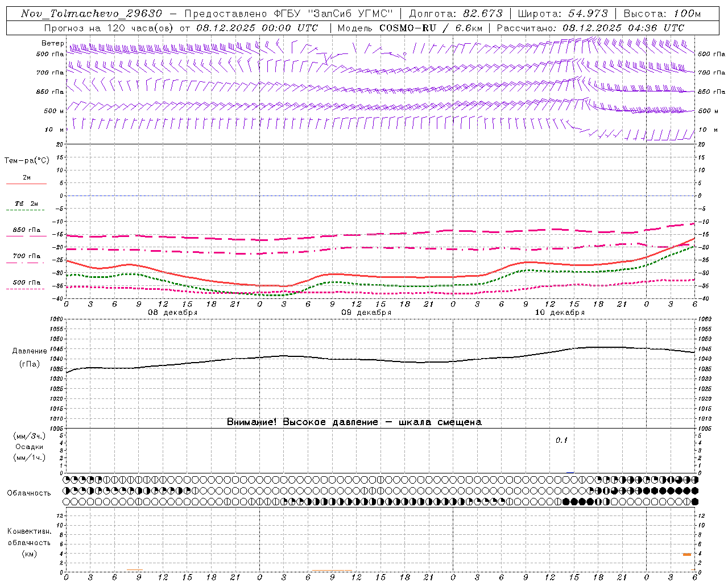Click the 'Давление' pressure label
Viewport: 728px width, 582px height.
[30, 351]
